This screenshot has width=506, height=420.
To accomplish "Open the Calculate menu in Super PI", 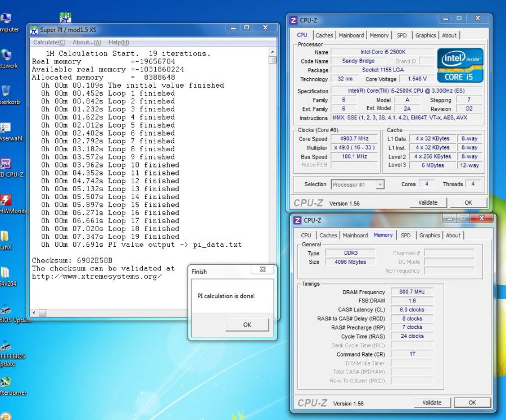I will (49, 42).
